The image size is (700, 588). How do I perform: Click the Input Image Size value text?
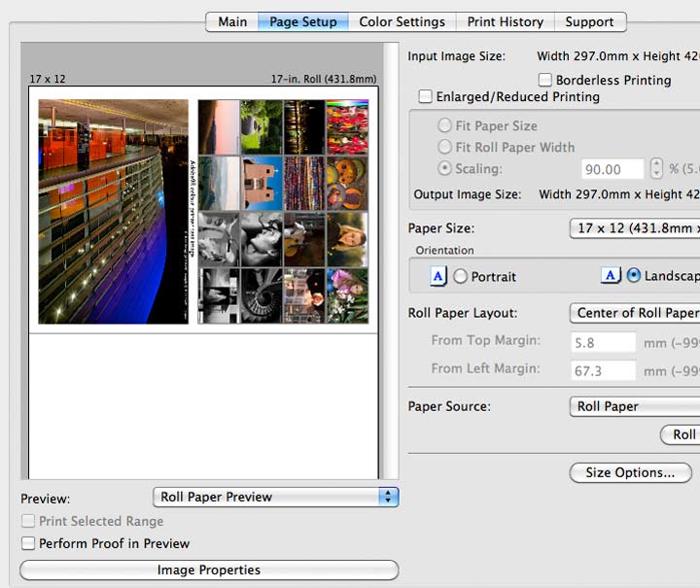pos(618,56)
